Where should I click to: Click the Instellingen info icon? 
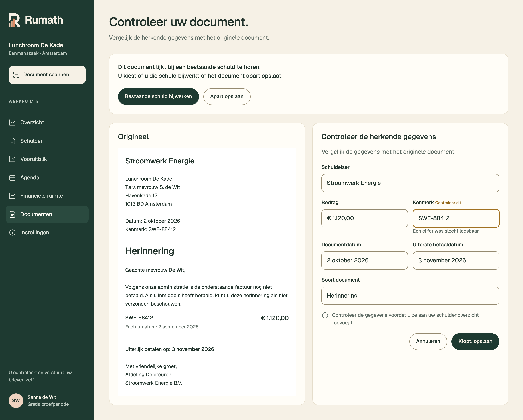[12, 233]
